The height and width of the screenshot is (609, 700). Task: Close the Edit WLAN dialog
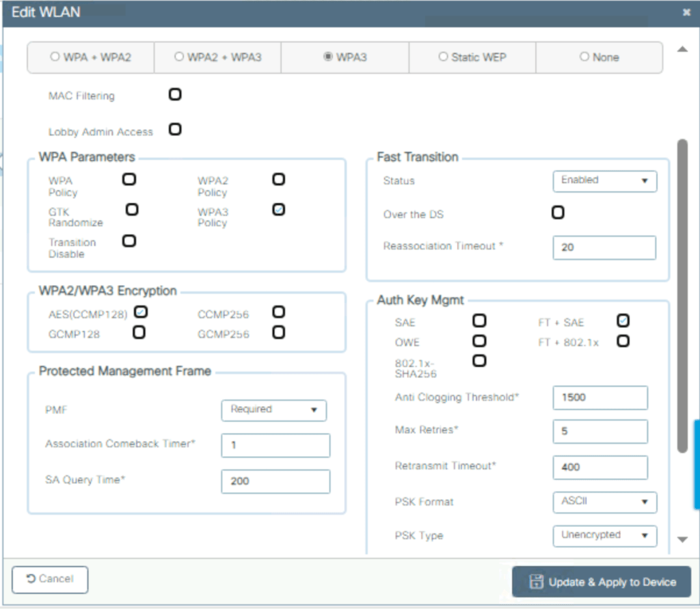click(x=686, y=12)
